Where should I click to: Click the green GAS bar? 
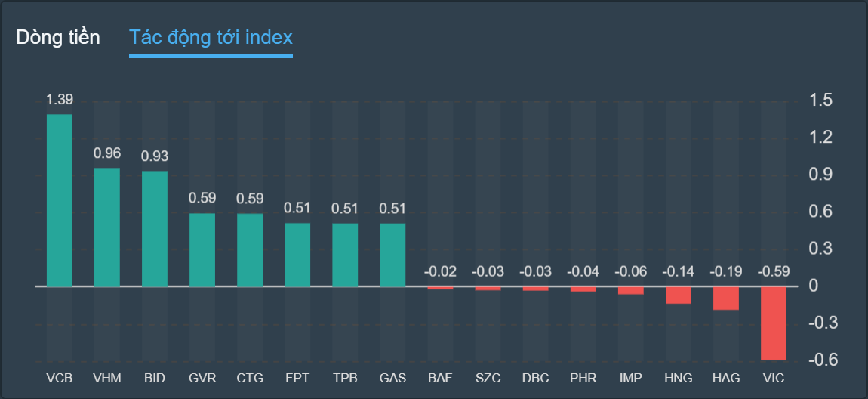(392, 255)
